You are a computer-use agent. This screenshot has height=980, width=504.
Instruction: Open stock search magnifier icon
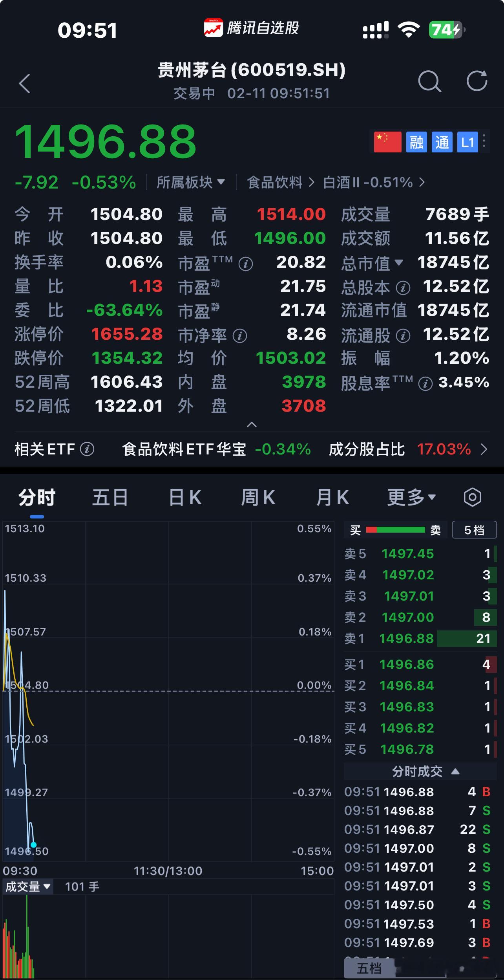pyautogui.click(x=429, y=82)
